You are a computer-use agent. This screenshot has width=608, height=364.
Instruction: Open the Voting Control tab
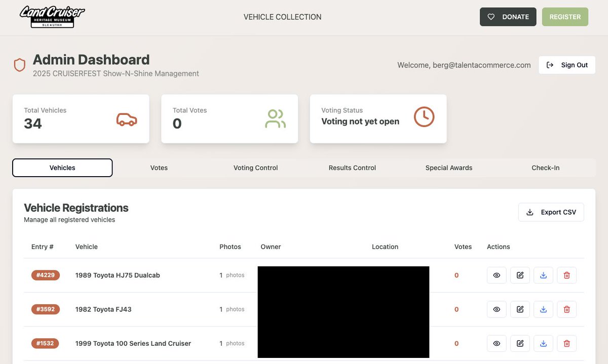pyautogui.click(x=255, y=168)
